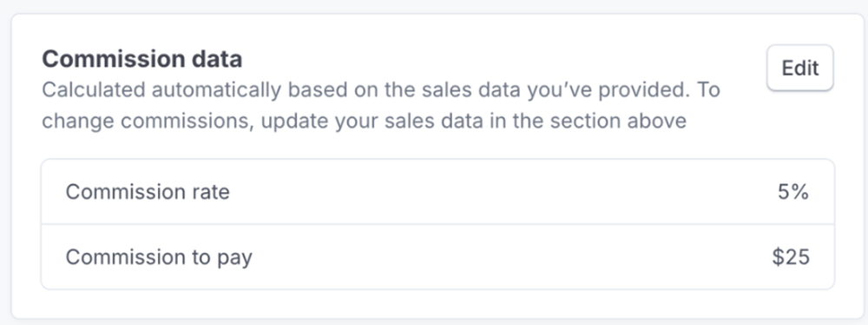This screenshot has width=868, height=325.
Task: Click the Commission to pay label
Action: tap(159, 257)
